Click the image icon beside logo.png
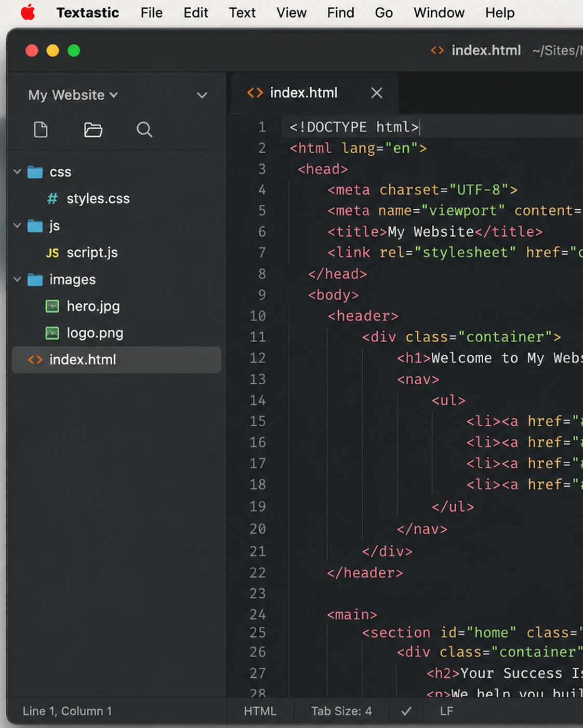The width and height of the screenshot is (583, 728). [52, 333]
